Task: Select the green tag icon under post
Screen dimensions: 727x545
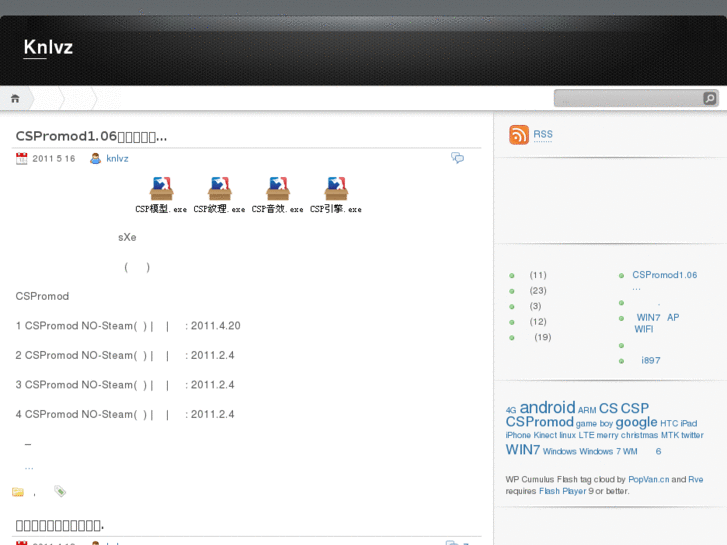Action: 60,491
